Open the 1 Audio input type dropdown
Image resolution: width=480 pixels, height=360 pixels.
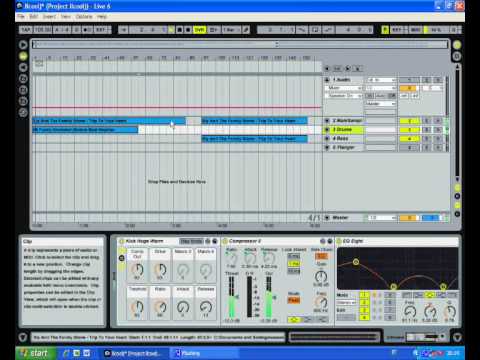[x=381, y=80]
